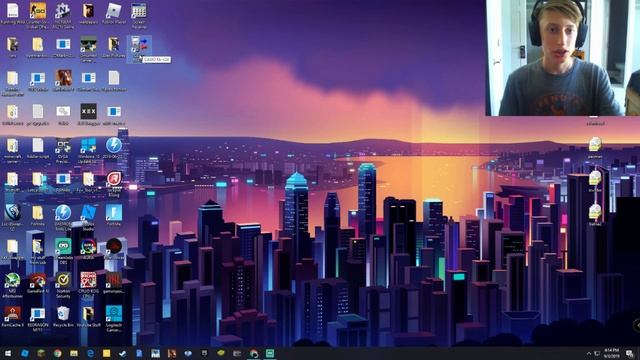Image resolution: width=640 pixels, height=360 pixels.
Task: Launch Google Chrome from the taskbar
Action: (x=58, y=353)
